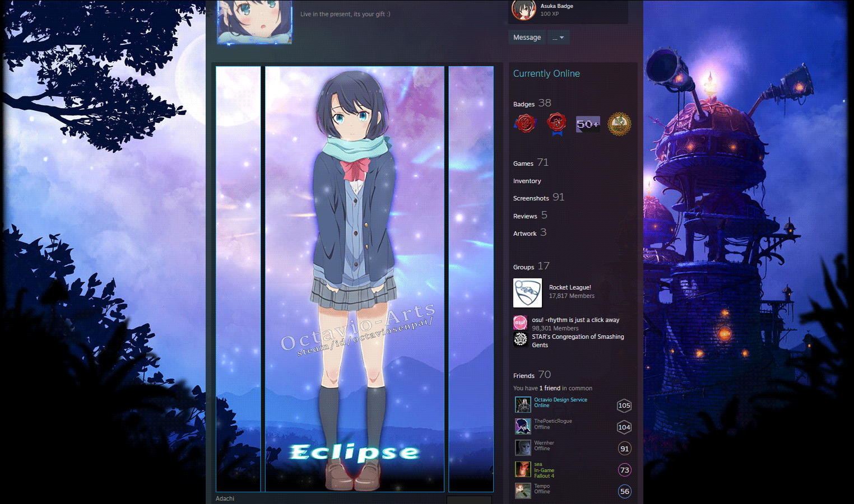Select the 50+ badge icon
The image size is (854, 504).
click(588, 124)
